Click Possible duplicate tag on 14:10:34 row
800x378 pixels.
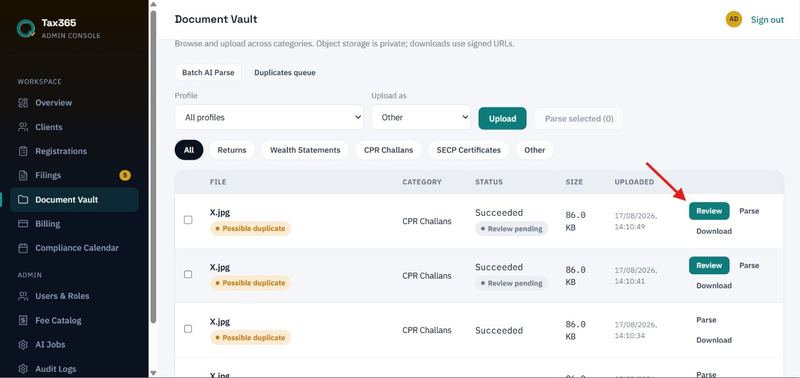pyautogui.click(x=251, y=338)
